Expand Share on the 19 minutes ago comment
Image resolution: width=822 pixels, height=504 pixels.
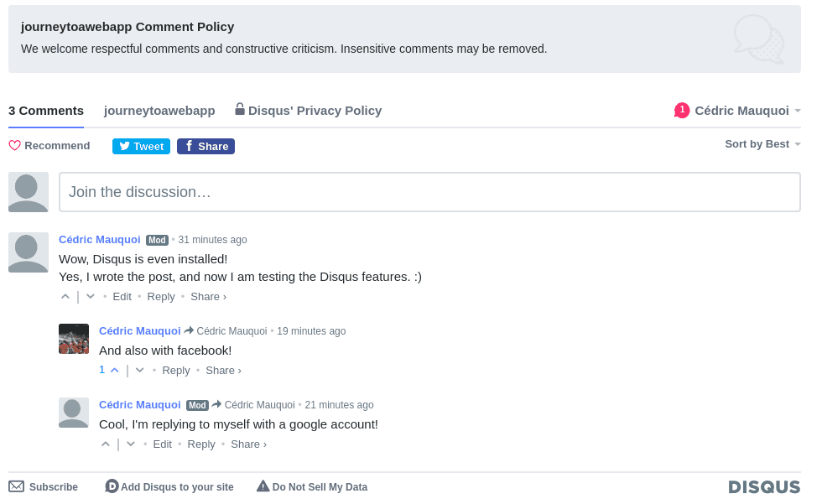(x=223, y=371)
